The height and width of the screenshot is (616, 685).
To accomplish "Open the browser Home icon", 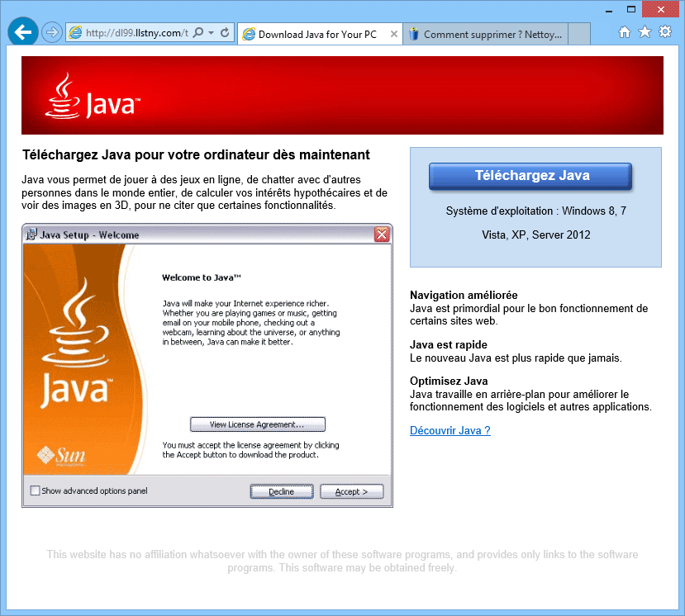I will (625, 32).
